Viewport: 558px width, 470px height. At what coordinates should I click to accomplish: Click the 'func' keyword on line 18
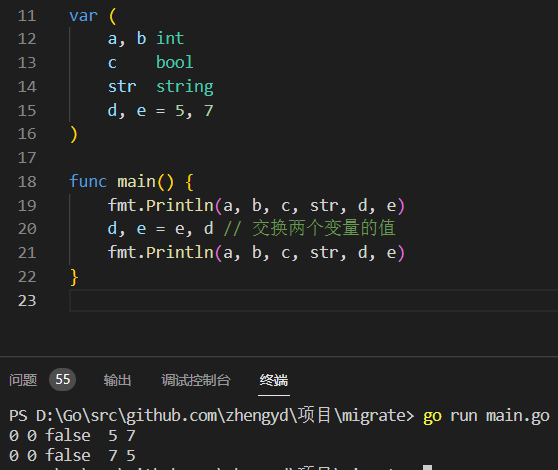88,181
